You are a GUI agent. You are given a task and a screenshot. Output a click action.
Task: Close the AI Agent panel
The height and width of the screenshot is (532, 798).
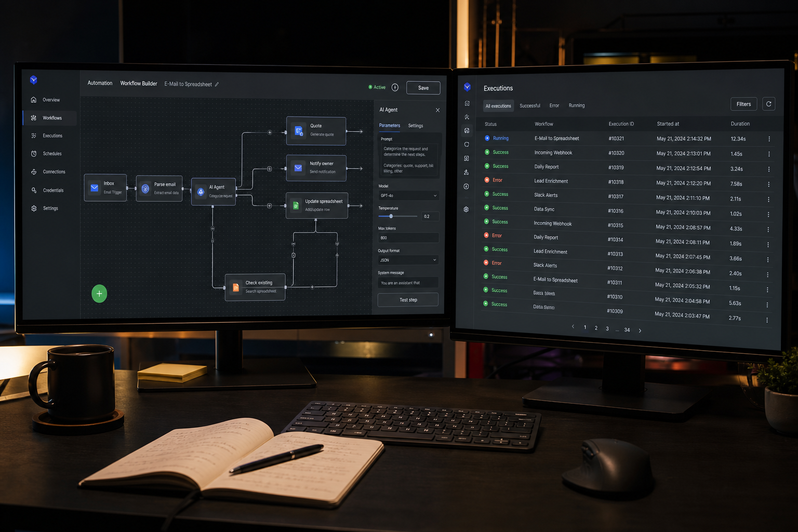click(x=437, y=110)
